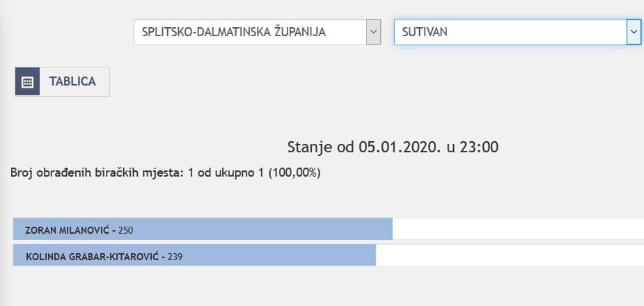The height and width of the screenshot is (306, 644).
Task: Select the KOLINDA GRABAR-KITAROVIĆ candidate name
Action: pyautogui.click(x=93, y=256)
